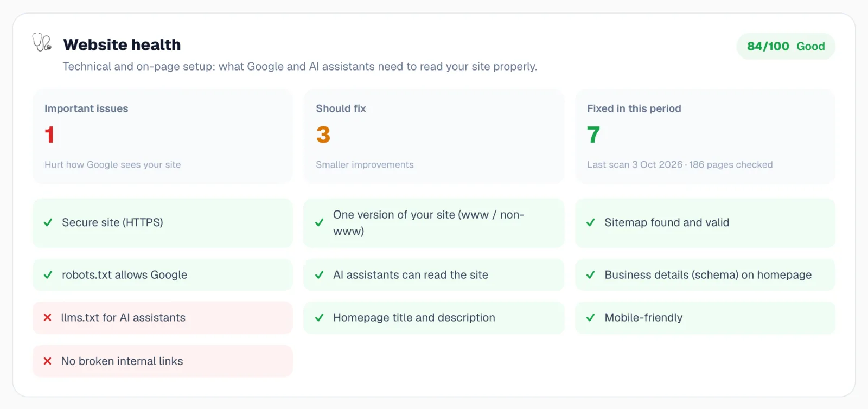
Task: Click the green check icon for Secure site (HTTPS)
Action: (48, 222)
